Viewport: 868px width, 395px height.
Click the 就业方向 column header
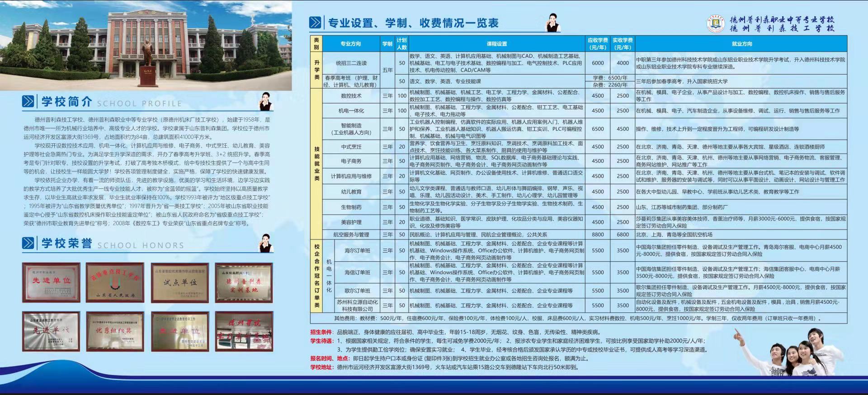tap(741, 44)
